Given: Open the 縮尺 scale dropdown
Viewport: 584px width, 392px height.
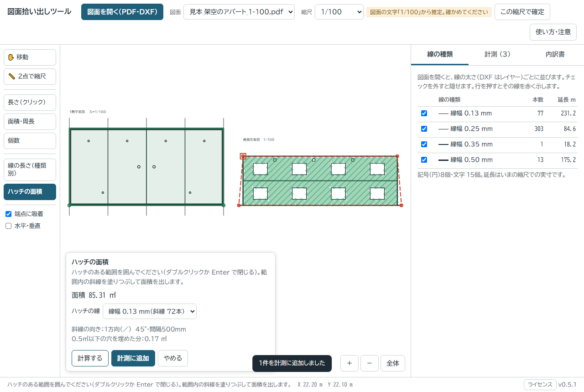Looking at the screenshot, I should coord(339,12).
